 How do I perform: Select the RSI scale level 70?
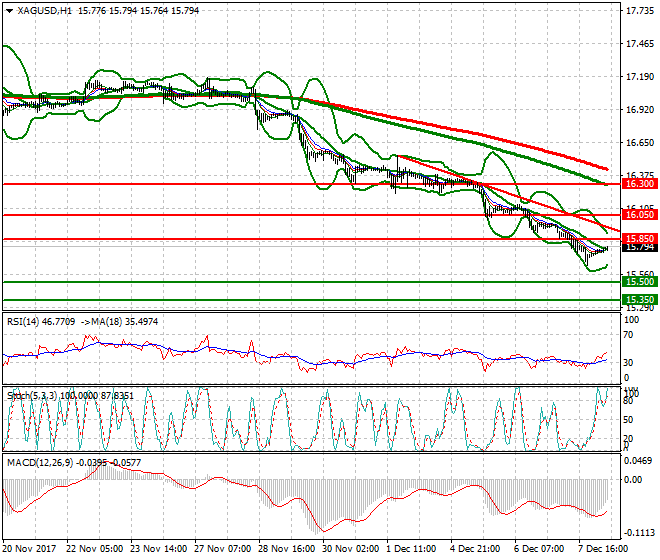click(x=628, y=335)
